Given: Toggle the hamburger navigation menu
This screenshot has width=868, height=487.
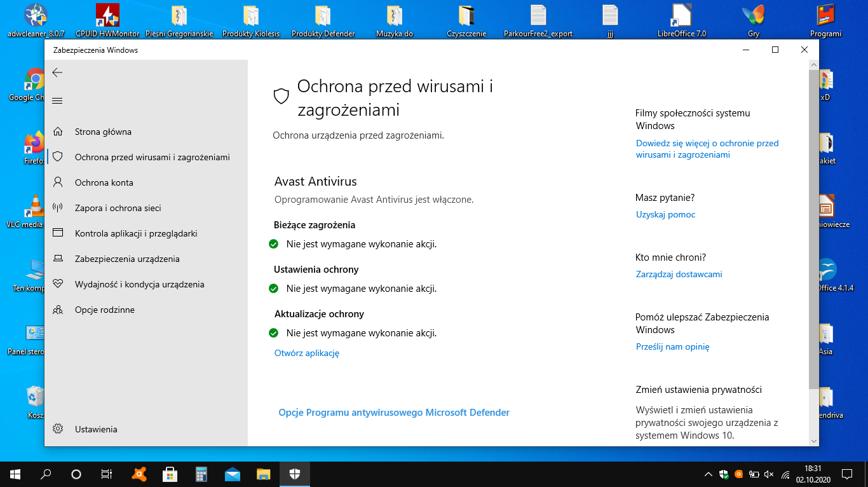Looking at the screenshot, I should 57,100.
